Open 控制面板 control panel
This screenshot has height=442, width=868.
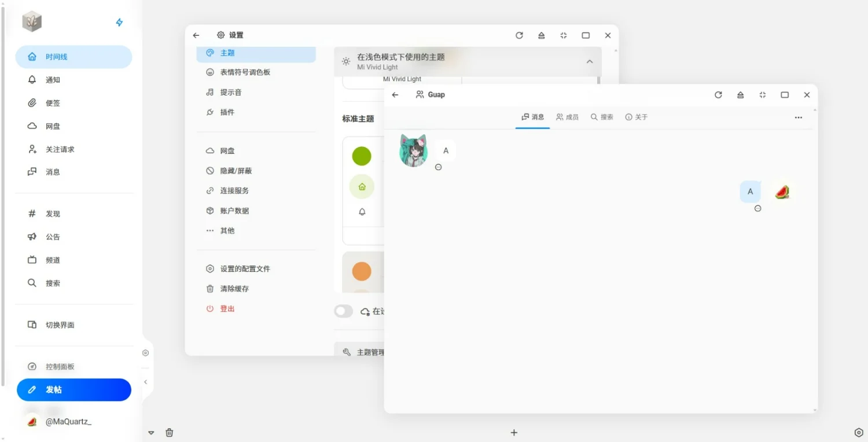coord(73,366)
